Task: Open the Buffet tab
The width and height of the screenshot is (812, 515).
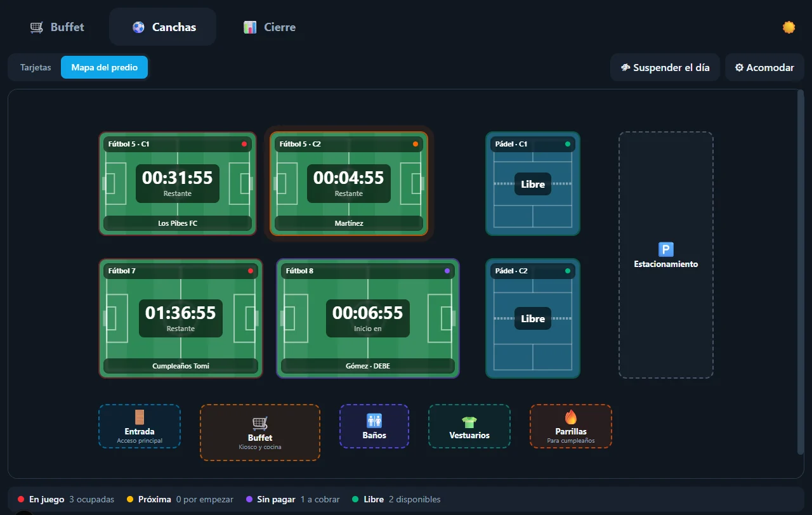Action: pos(57,27)
